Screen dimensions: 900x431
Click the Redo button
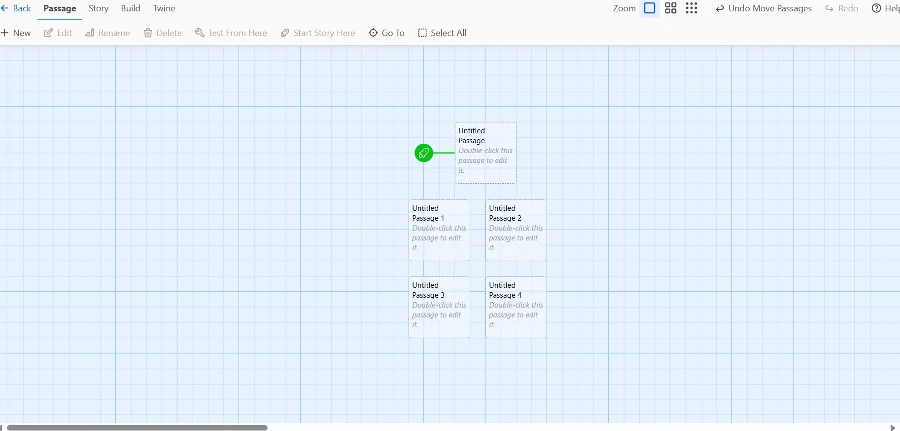tap(841, 8)
